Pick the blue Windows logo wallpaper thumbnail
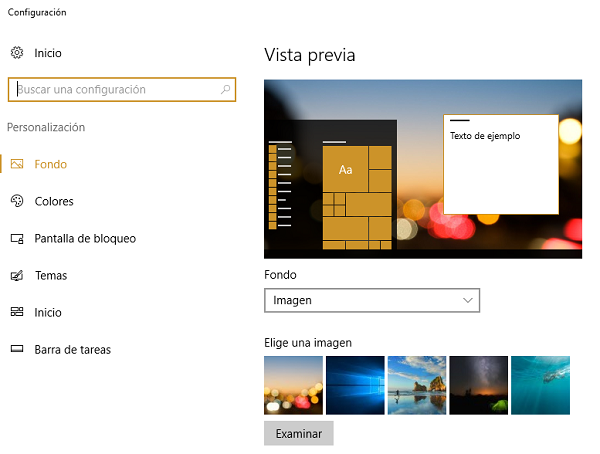The width and height of the screenshot is (600, 454). point(355,385)
